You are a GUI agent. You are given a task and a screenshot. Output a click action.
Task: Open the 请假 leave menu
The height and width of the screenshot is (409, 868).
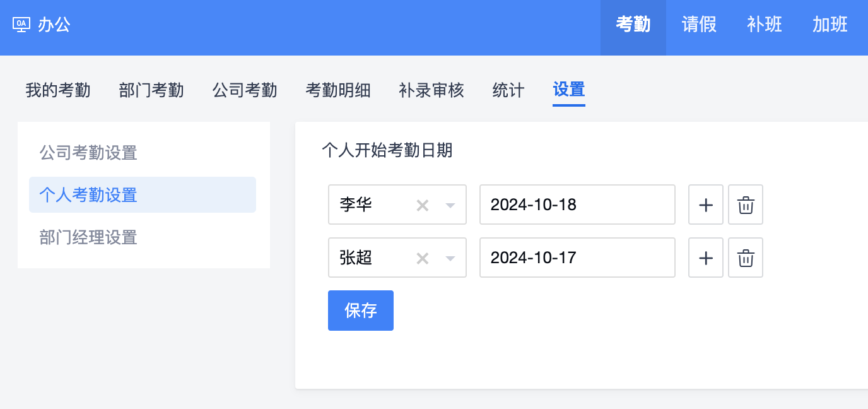(699, 25)
